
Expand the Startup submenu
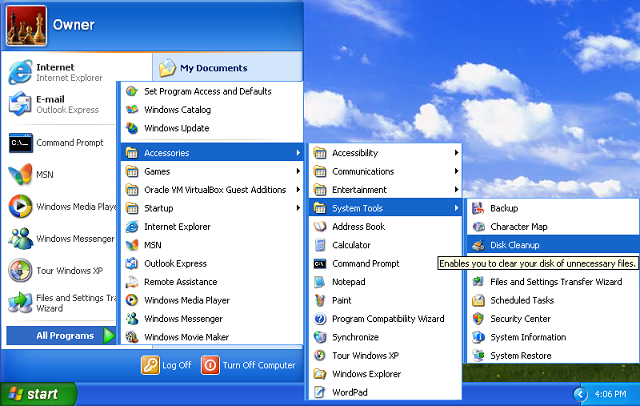tap(212, 208)
